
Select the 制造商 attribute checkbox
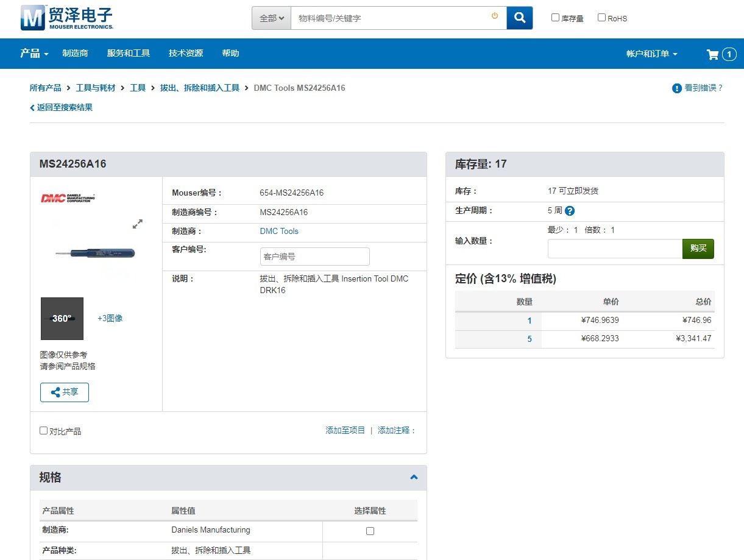(370, 531)
